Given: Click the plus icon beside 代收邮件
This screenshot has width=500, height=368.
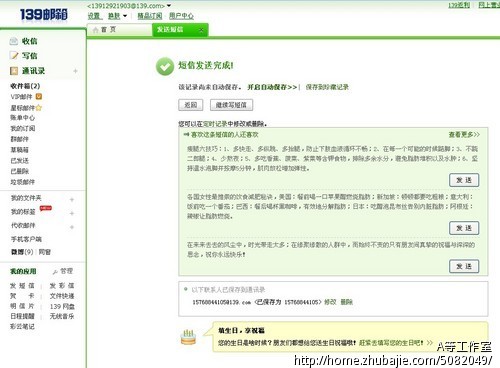Looking at the screenshot, I should [72, 227].
